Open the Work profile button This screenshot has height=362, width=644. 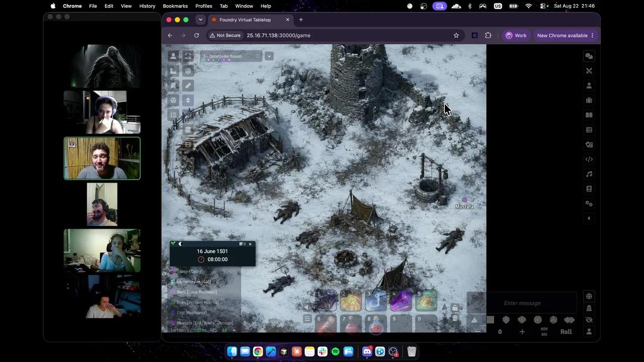coord(516,35)
